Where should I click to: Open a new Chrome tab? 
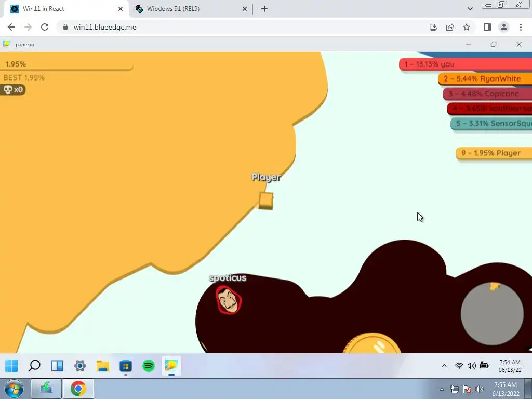(264, 9)
